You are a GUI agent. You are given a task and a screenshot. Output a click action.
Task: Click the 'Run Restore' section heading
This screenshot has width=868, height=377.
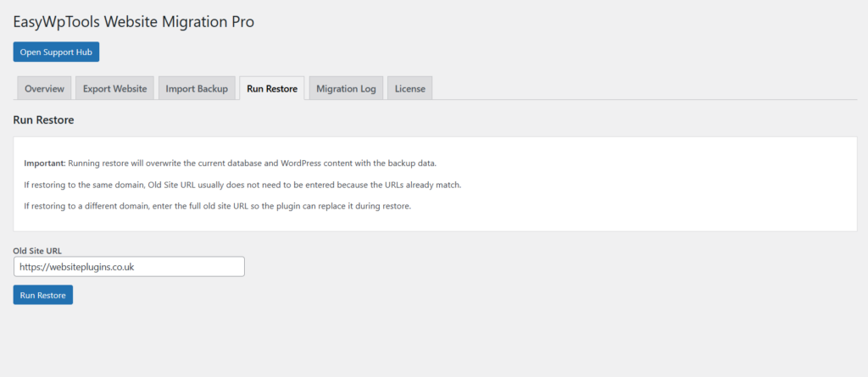(44, 120)
